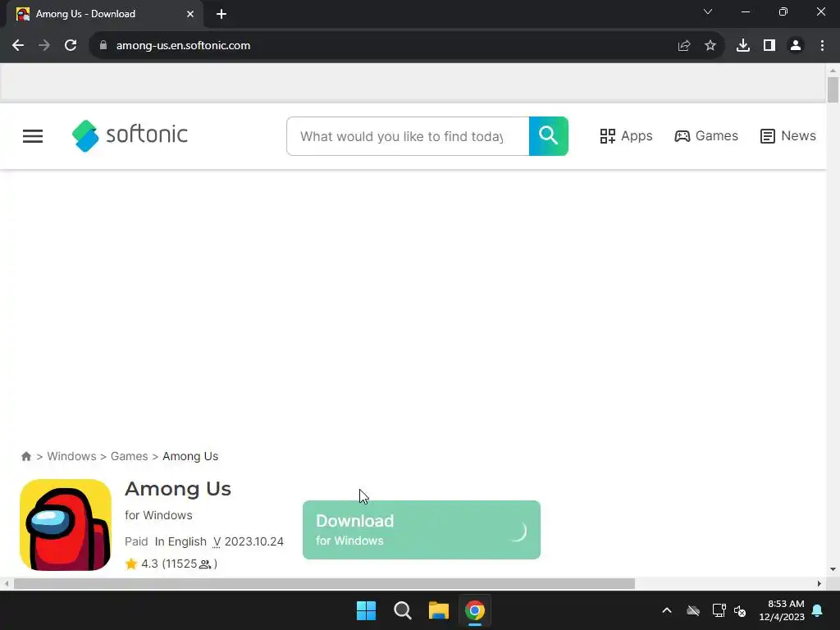Screen dimensions: 840x630
Task: Click the browser forward arrow
Action: 44,46
